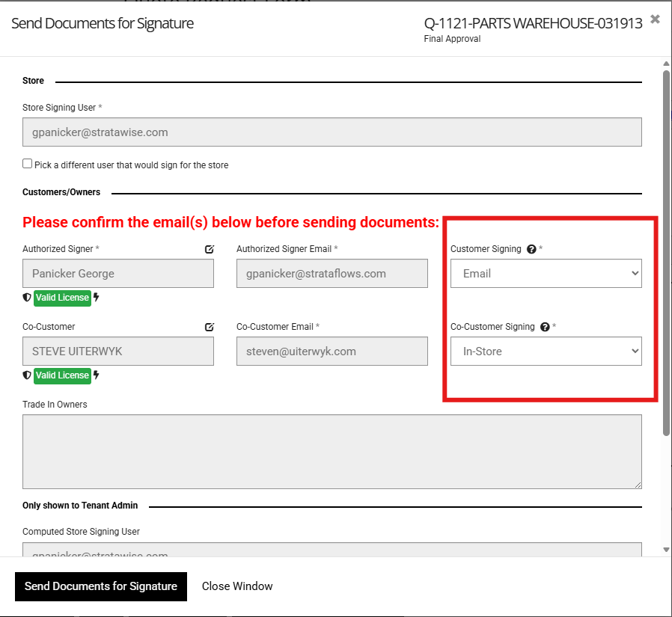The image size is (672, 617).
Task: Click the edit icon beside Authorized Signer
Action: [209, 249]
